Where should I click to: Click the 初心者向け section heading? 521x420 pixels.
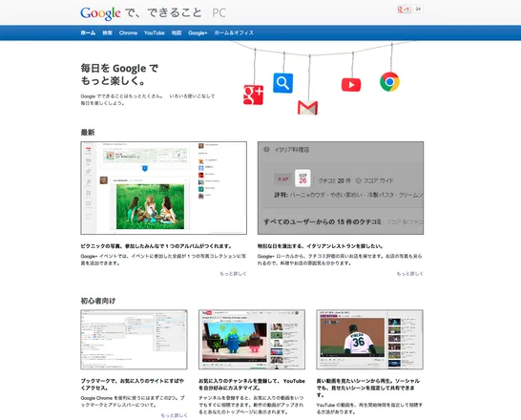[x=98, y=301]
